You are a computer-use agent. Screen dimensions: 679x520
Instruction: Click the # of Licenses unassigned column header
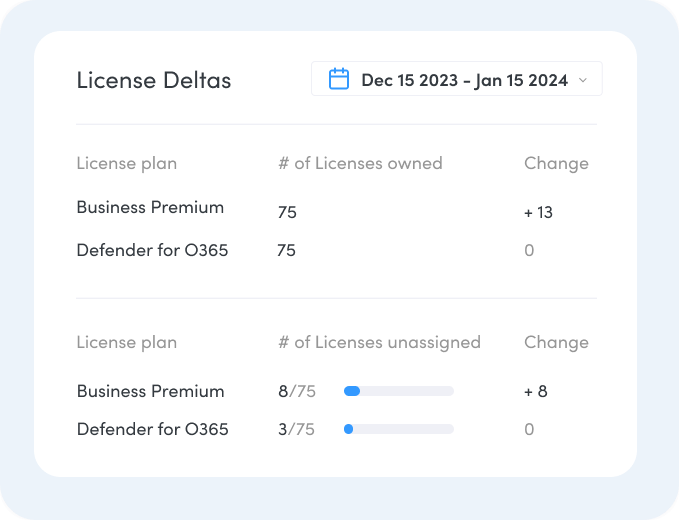(379, 342)
